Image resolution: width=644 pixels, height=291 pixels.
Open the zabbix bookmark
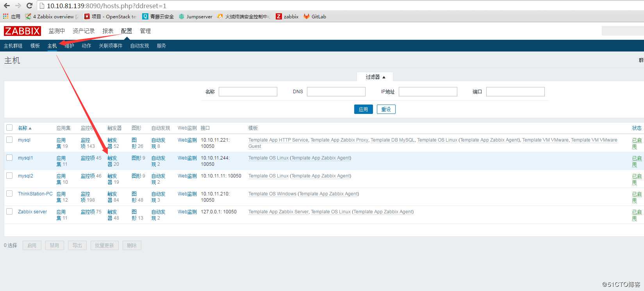click(287, 16)
